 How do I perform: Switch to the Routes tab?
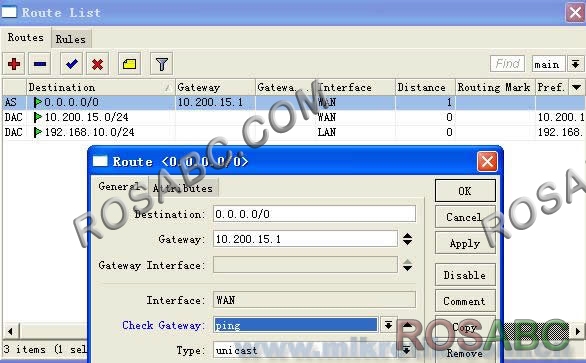26,37
